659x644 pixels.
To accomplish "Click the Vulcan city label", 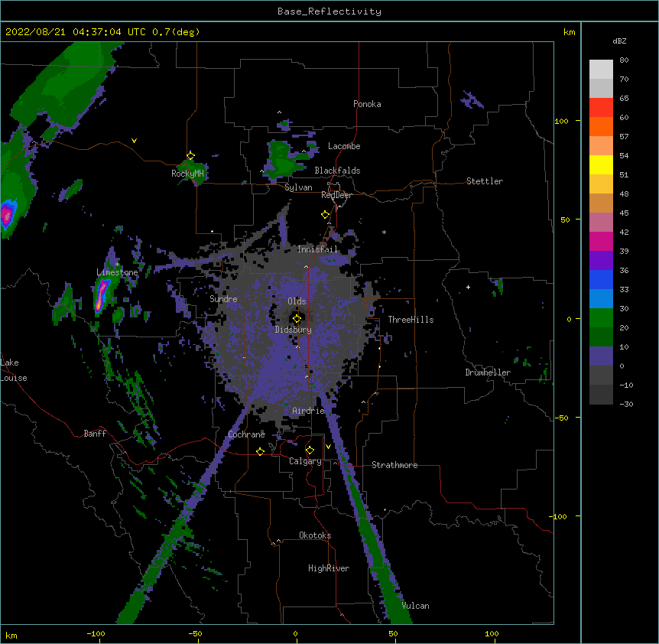I will pos(415,606).
